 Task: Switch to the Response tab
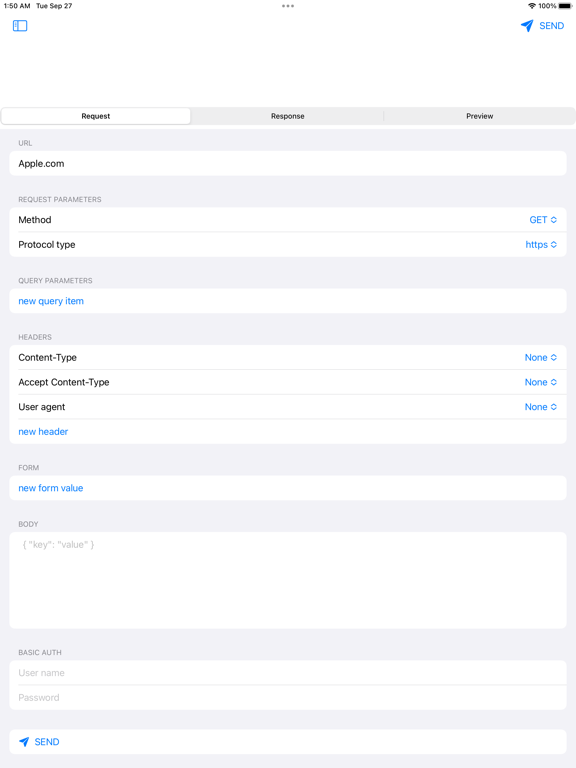288,116
